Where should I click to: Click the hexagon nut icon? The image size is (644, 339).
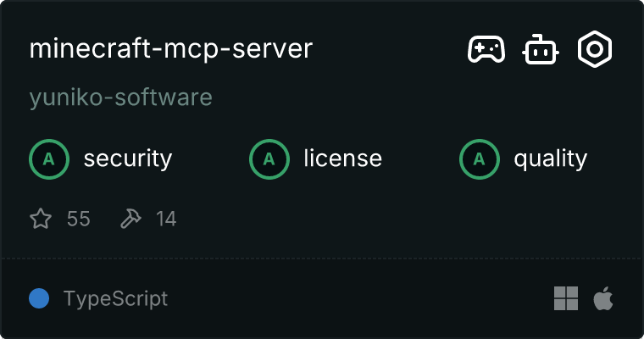point(595,49)
